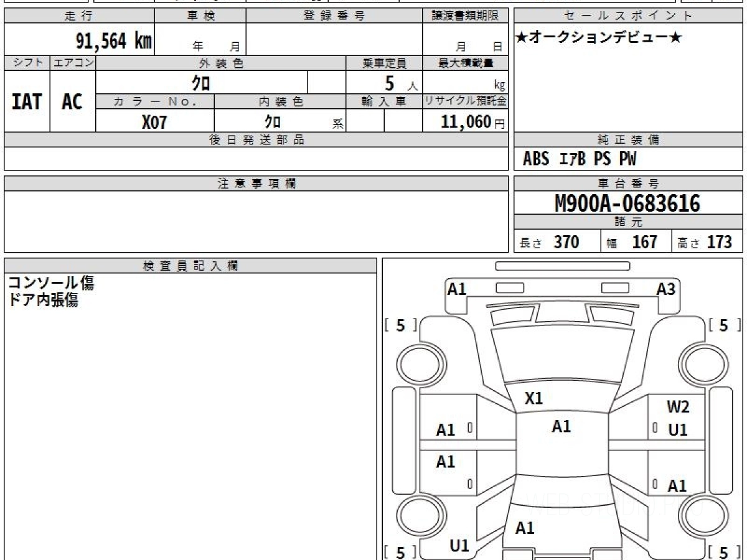This screenshot has width=747, height=560.
Task: Select the A3 damage mark on diagram
Action: pos(666,289)
